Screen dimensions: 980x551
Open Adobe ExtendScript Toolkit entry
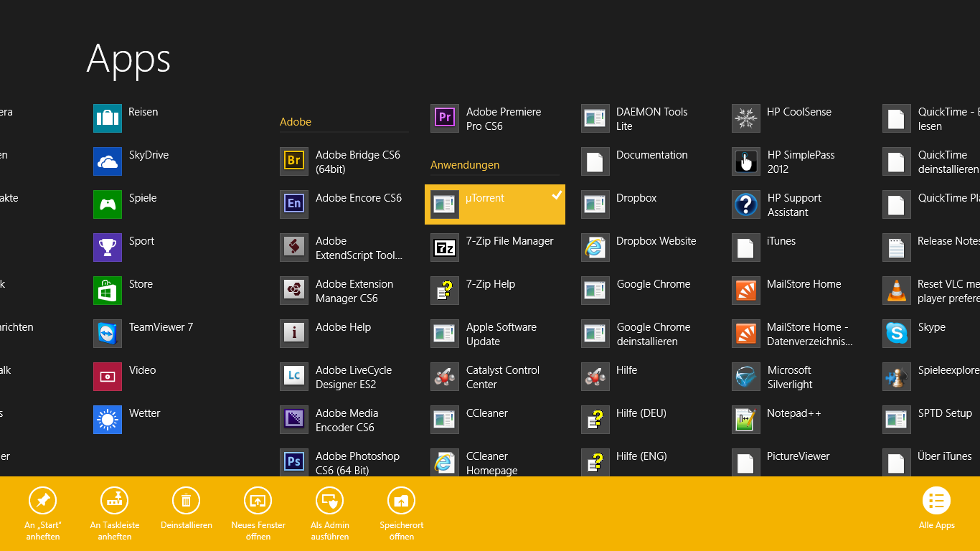point(344,248)
